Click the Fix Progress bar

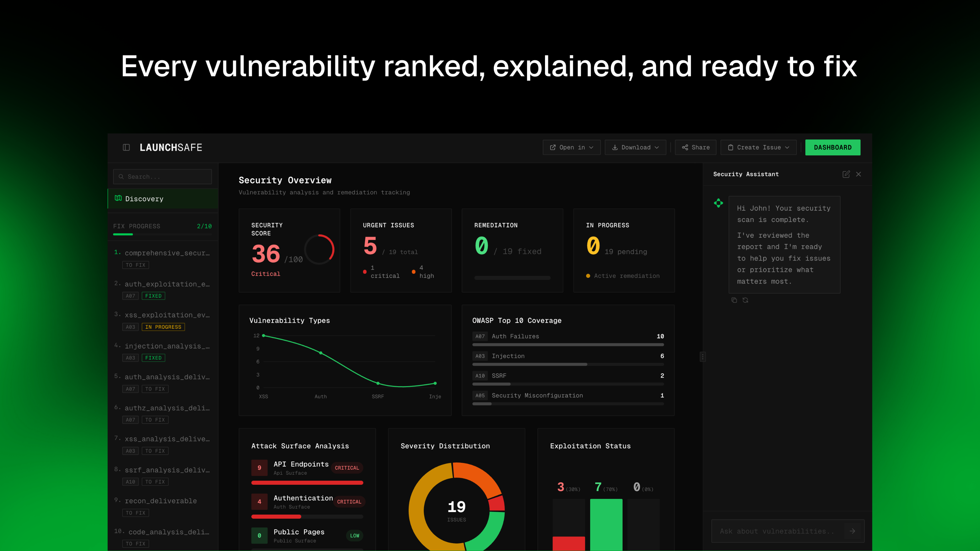click(x=162, y=234)
